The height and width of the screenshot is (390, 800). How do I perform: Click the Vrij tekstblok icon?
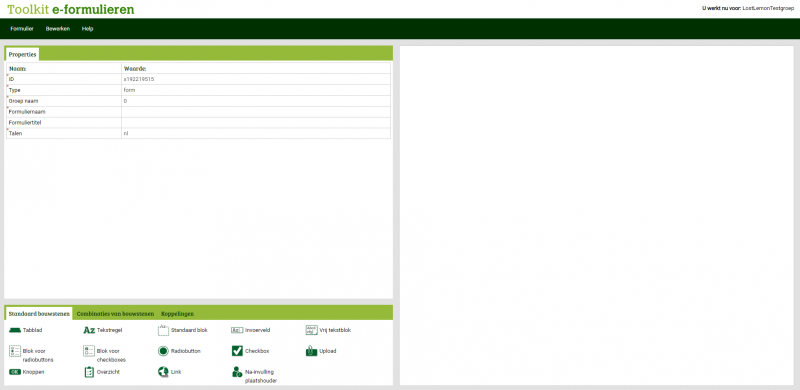[x=311, y=330]
